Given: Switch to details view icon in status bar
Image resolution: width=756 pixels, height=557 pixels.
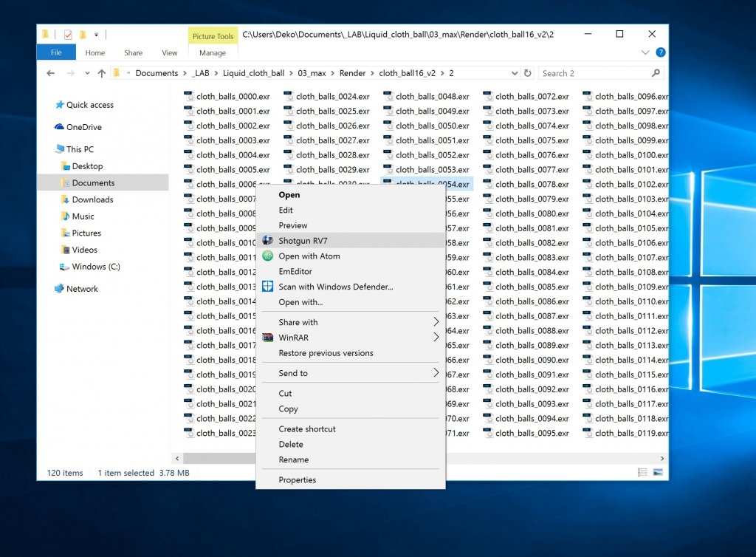Looking at the screenshot, I should click(642, 472).
